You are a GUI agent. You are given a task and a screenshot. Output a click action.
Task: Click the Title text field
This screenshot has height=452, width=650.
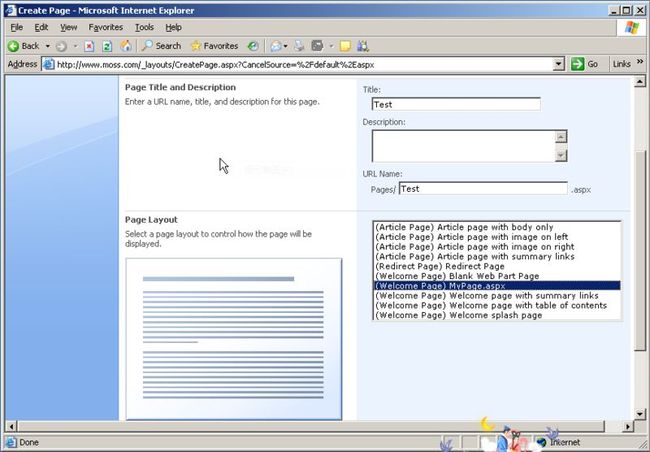[456, 104]
